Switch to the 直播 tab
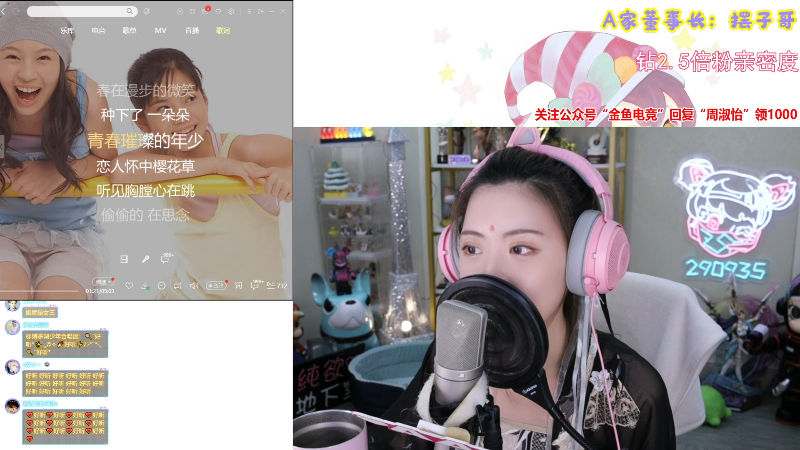800x450 pixels. [192, 31]
